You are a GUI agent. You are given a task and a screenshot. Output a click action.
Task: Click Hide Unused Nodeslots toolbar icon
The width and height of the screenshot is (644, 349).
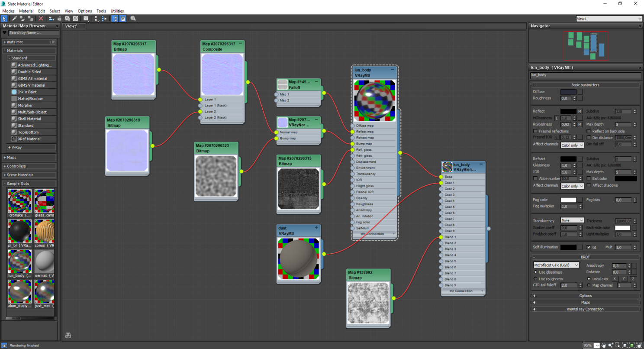(59, 19)
